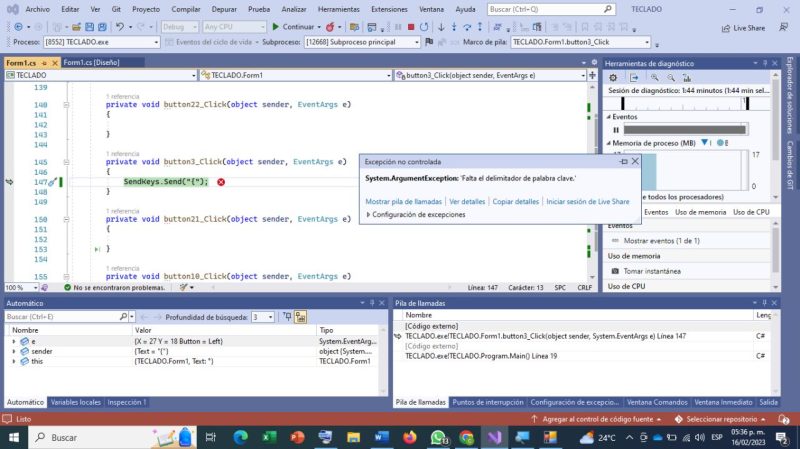Click the Copiar detalles link
The height and width of the screenshot is (449, 800).
(x=516, y=201)
